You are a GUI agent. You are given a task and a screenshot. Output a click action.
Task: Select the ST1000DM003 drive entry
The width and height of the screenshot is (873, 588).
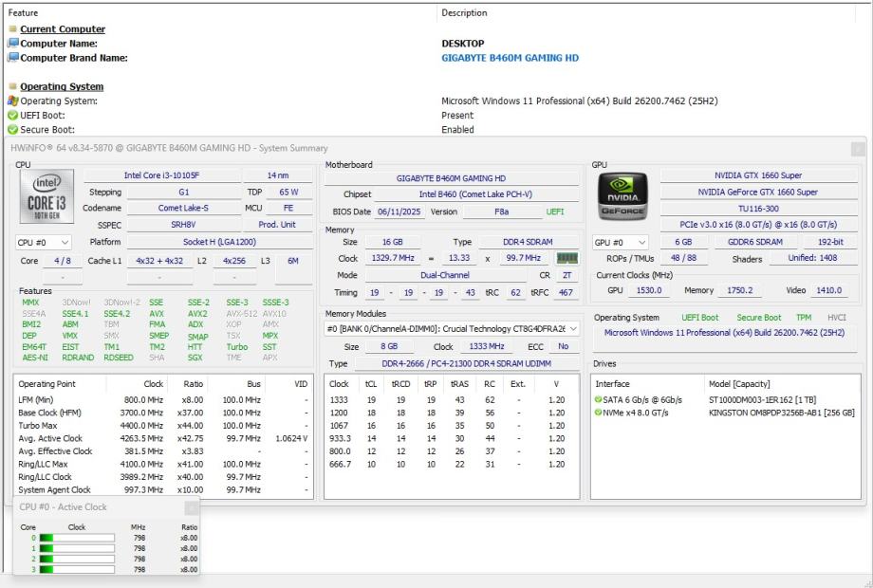780,399
